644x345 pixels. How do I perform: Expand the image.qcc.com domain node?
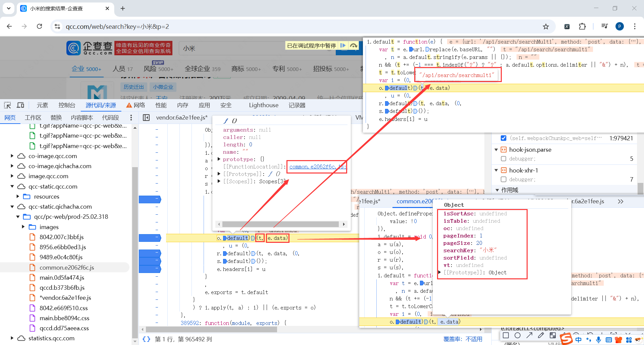12,176
